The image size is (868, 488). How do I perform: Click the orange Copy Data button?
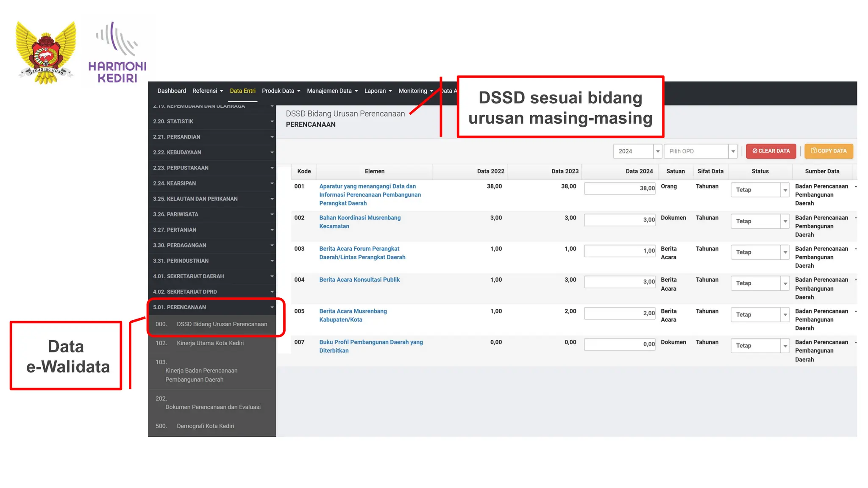tap(828, 151)
